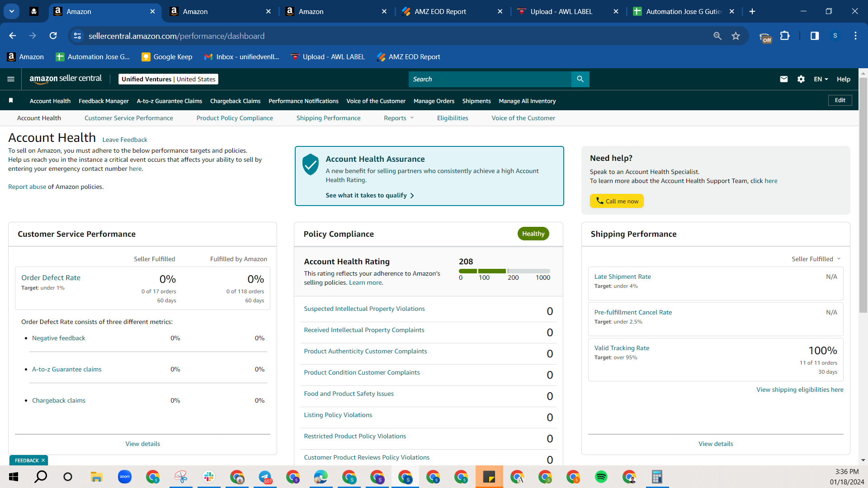Viewport: 868px width, 488px height.
Task: Open Suspected Intellectual Property Violations link
Action: tap(364, 309)
